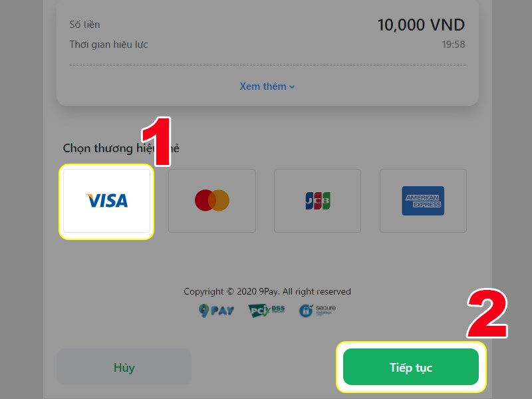
Task: Select the VISA card brand logo
Action: (x=106, y=201)
